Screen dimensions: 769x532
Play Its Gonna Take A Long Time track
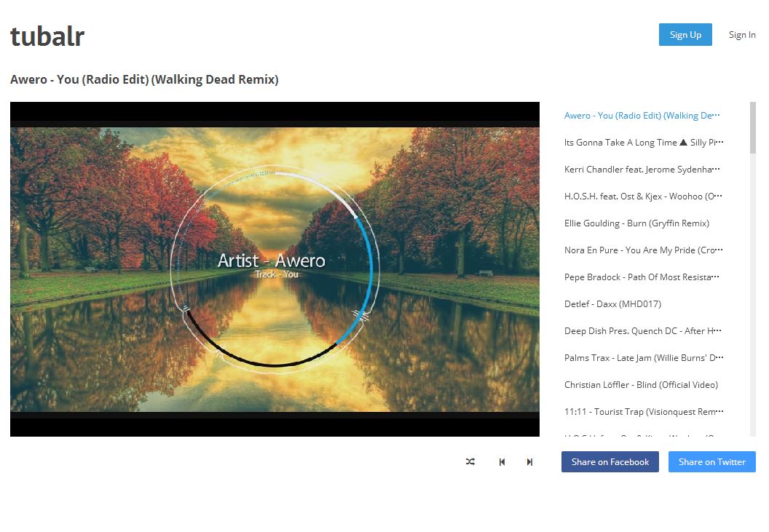[644, 143]
